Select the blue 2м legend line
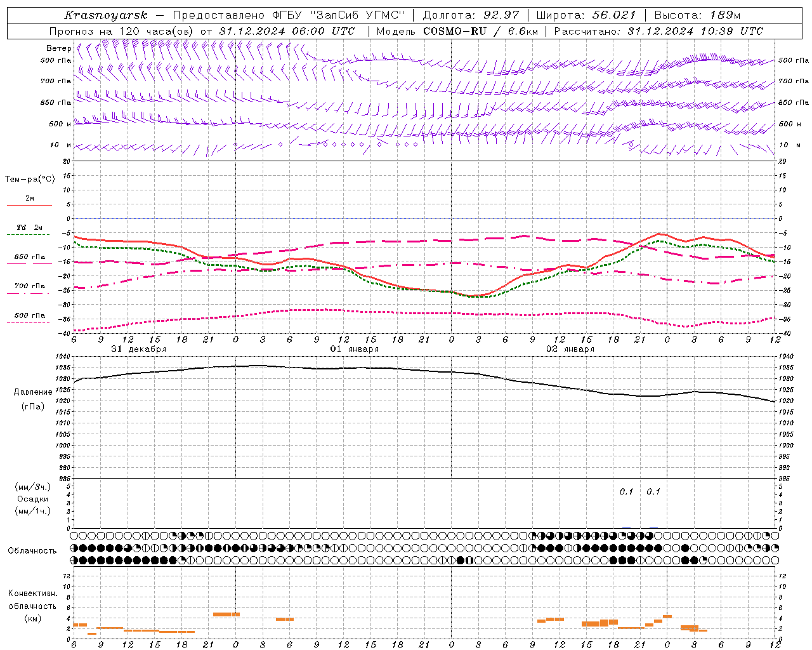This screenshot has height=650, width=812. pyautogui.click(x=29, y=205)
